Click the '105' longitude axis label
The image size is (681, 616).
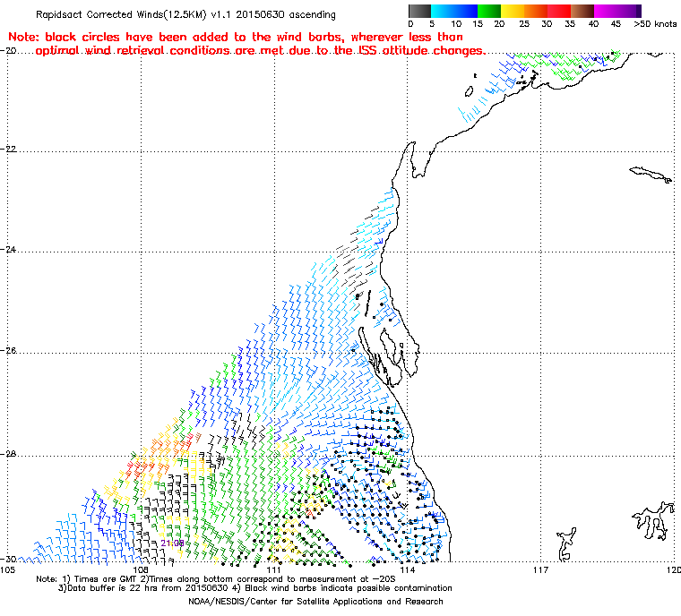coord(7,569)
